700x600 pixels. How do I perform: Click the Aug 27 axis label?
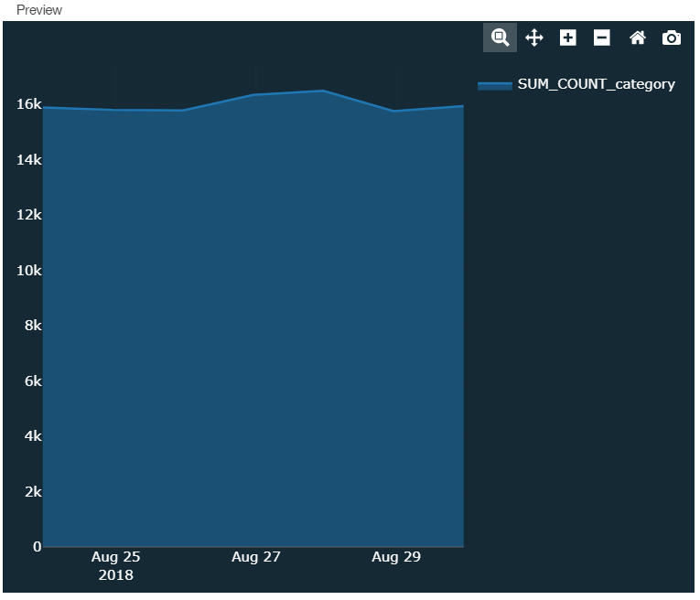[256, 557]
